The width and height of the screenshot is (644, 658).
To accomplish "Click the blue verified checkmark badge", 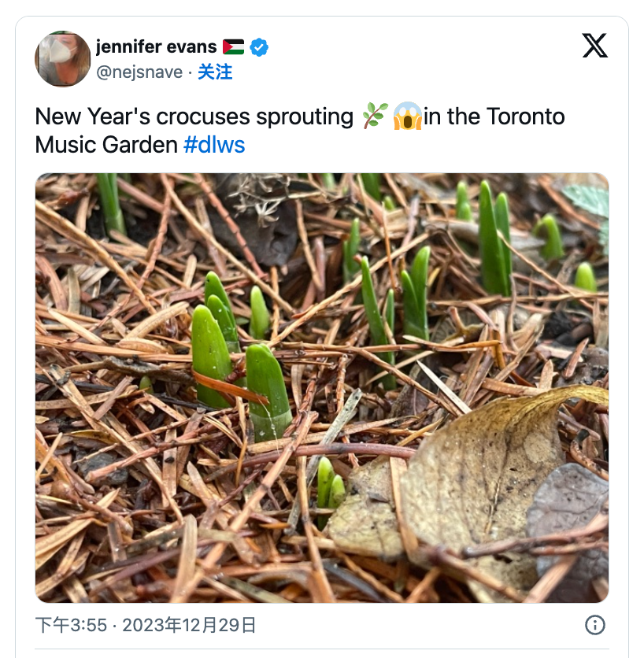I will point(259,47).
